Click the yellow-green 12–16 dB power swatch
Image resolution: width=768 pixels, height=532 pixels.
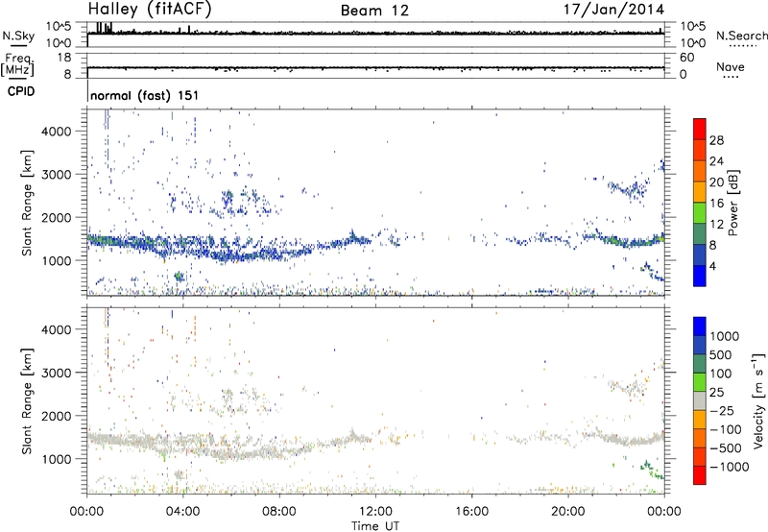(x=700, y=213)
